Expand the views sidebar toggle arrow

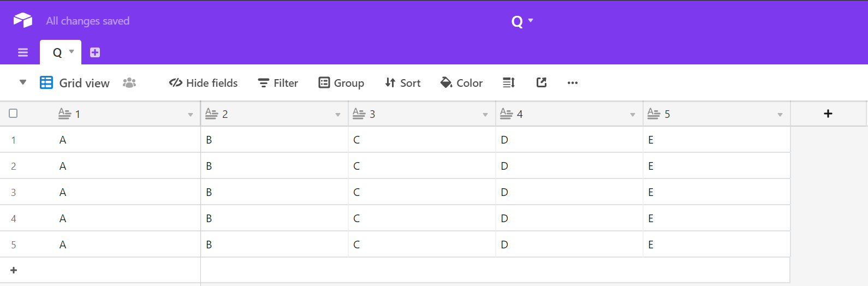coord(22,82)
